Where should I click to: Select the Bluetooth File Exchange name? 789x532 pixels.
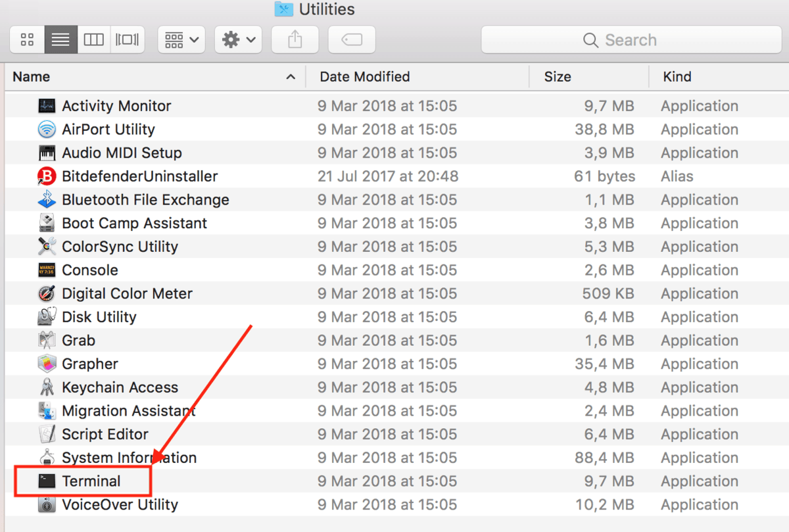point(145,200)
